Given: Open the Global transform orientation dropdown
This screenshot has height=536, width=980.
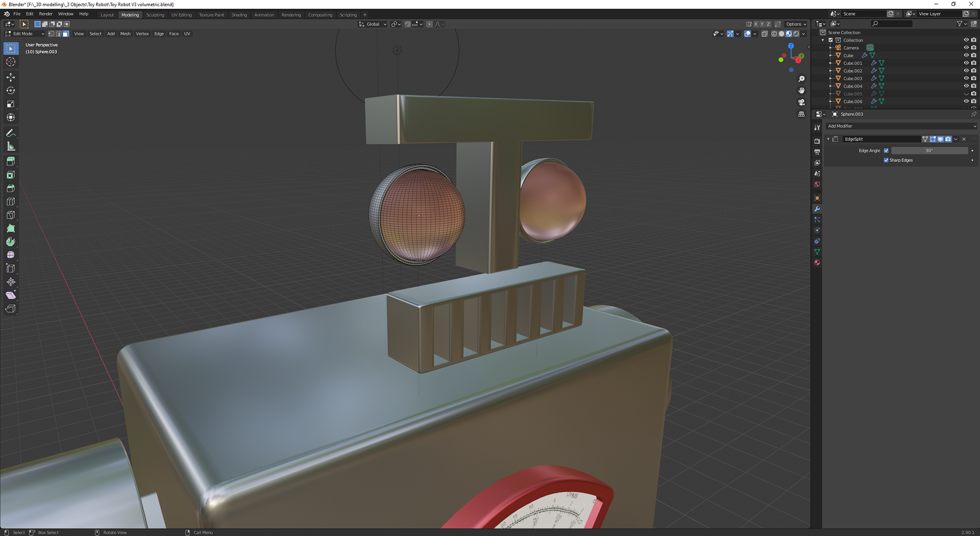Looking at the screenshot, I should click(373, 24).
